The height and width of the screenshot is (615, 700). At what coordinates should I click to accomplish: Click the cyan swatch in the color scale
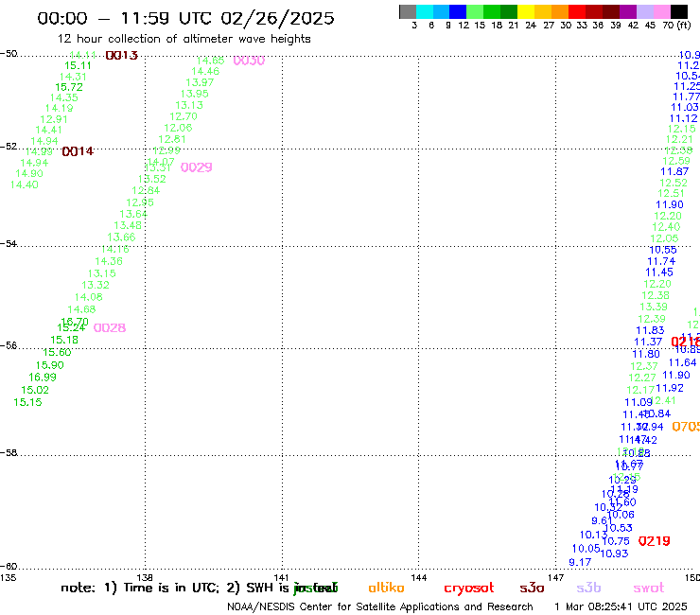pyautogui.click(x=425, y=11)
